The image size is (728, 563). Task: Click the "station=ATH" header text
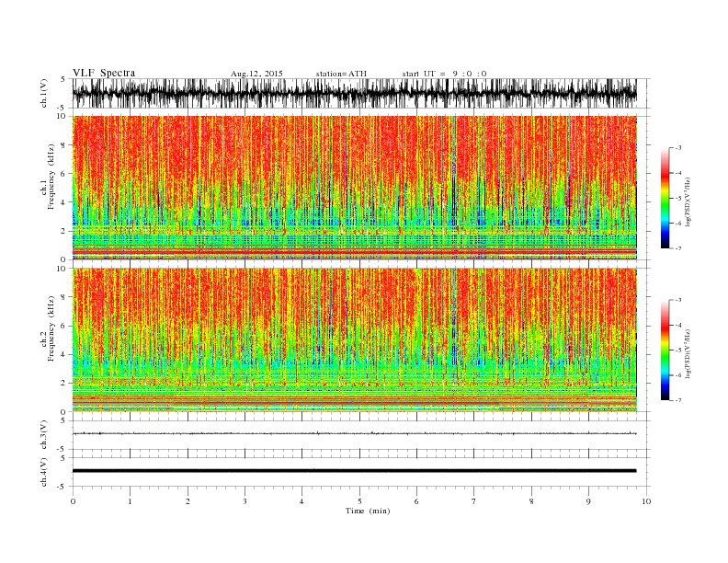coord(341,74)
